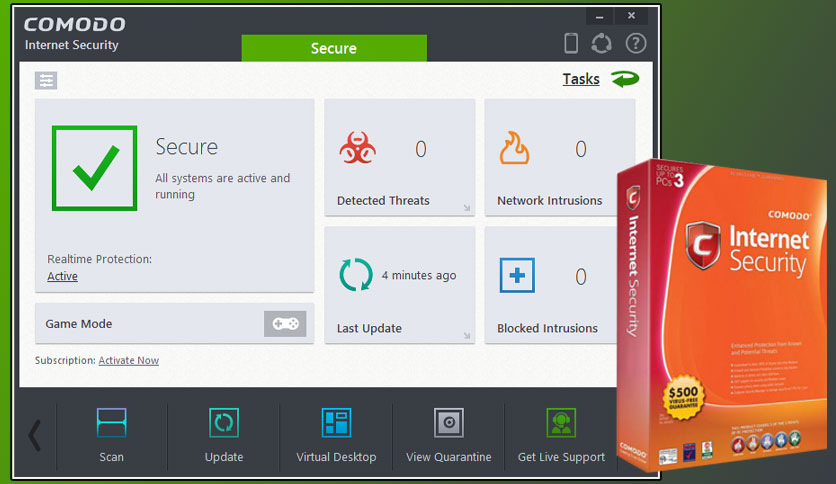Image resolution: width=836 pixels, height=484 pixels.
Task: Expand the Detected Threats tile corner arrow
Action: click(467, 208)
